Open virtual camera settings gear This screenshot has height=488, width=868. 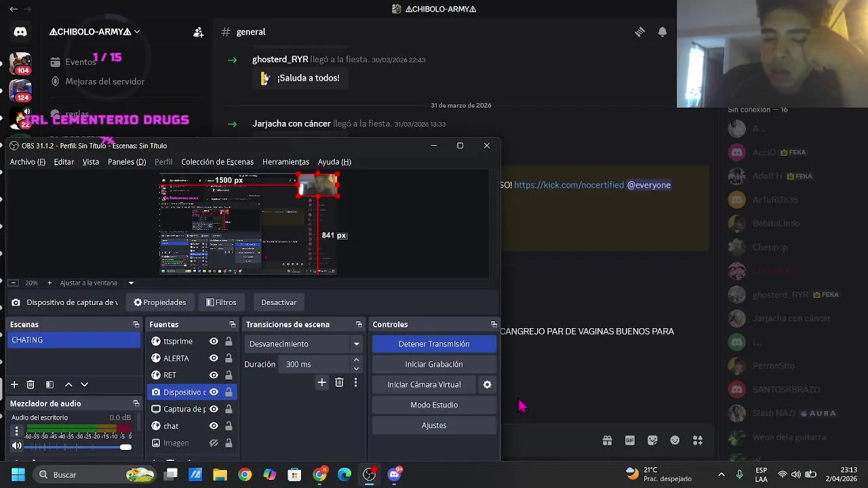point(487,384)
